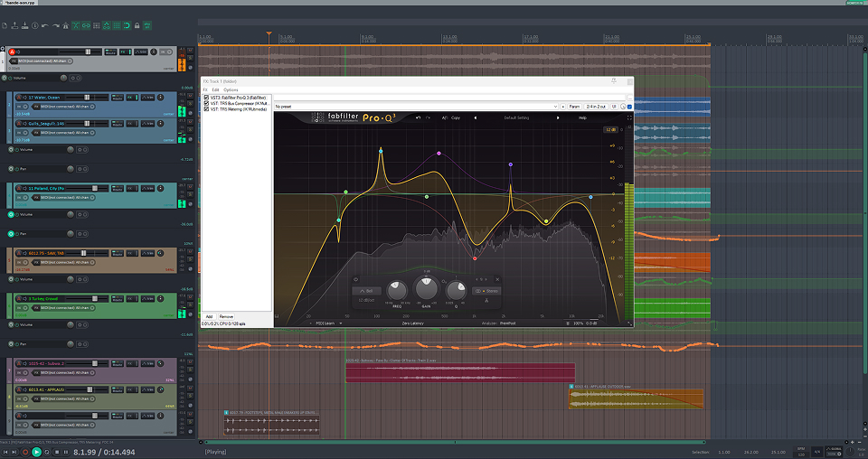This screenshot has width=868, height=459.
Task: Click volume fader on 11 Poland, City track
Action: [x=95, y=189]
